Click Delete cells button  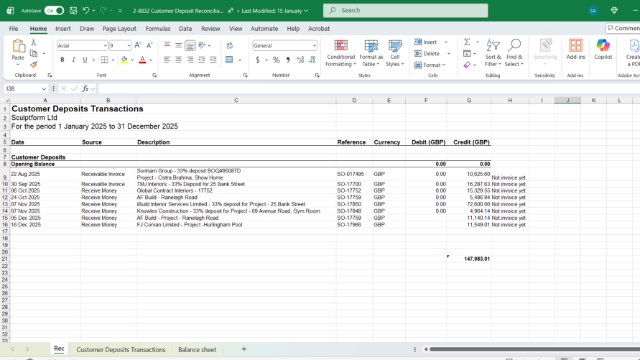(x=427, y=53)
